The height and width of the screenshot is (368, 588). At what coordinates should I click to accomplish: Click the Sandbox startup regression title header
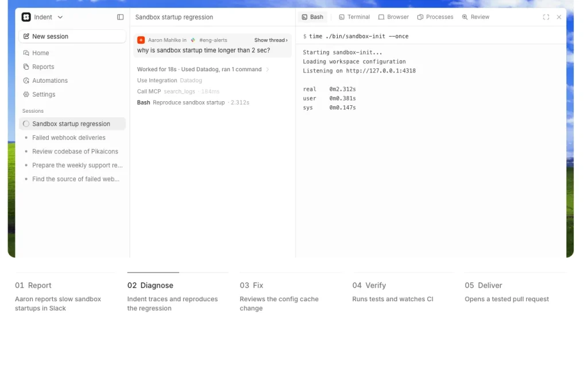point(174,17)
